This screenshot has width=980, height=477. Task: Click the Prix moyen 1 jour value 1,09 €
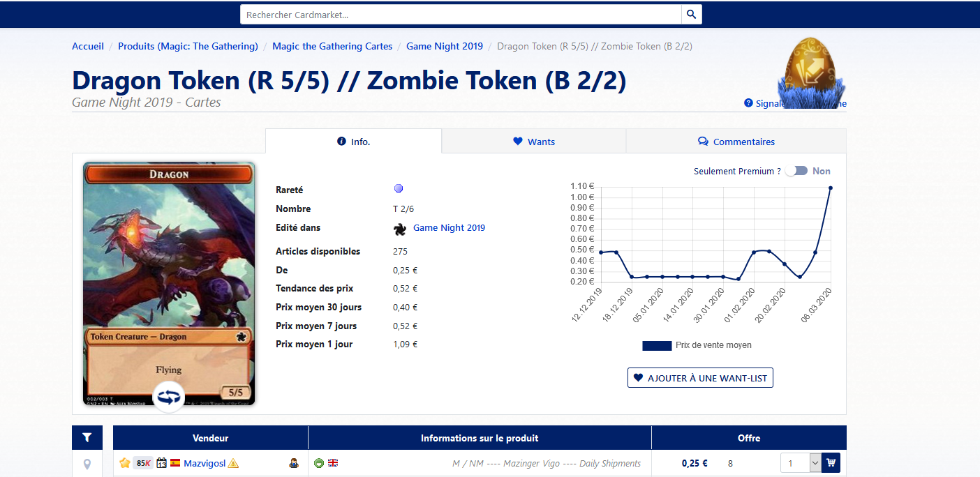point(406,344)
